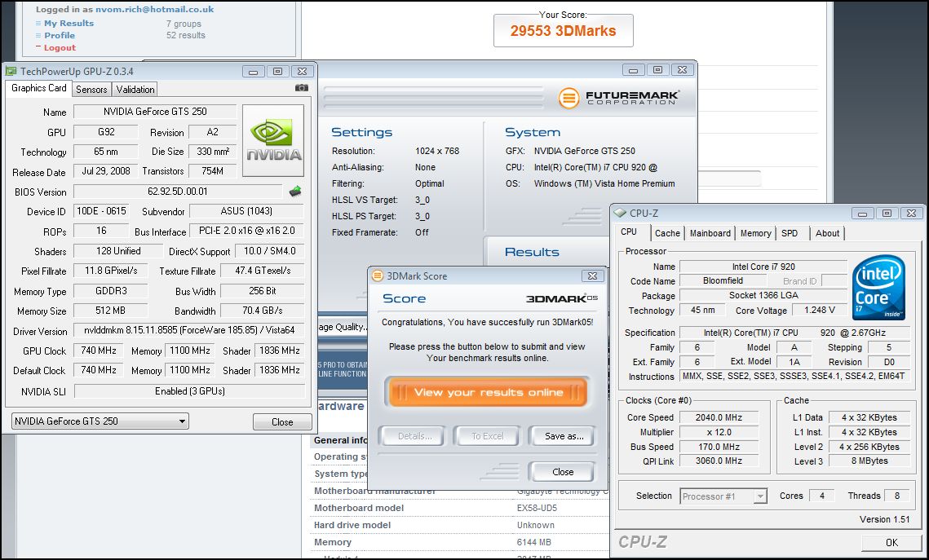Image resolution: width=929 pixels, height=560 pixels.
Task: Close the 3DMark Score dialog with X
Action: click(592, 276)
